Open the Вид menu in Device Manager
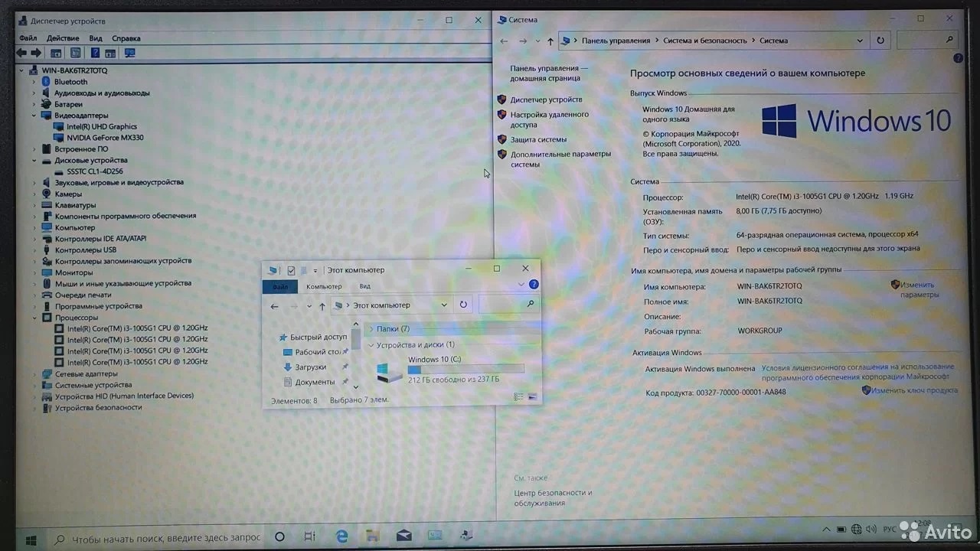 tap(96, 38)
